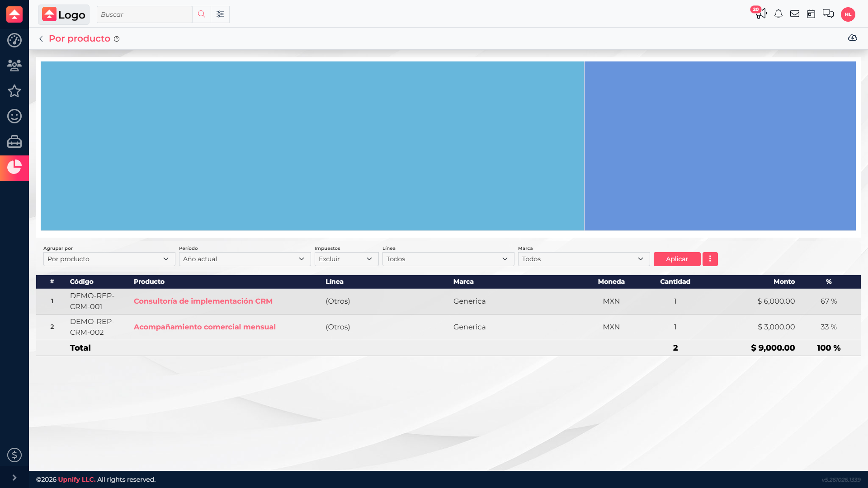Open the calendar icon in top bar
The image size is (868, 488).
pos(811,14)
